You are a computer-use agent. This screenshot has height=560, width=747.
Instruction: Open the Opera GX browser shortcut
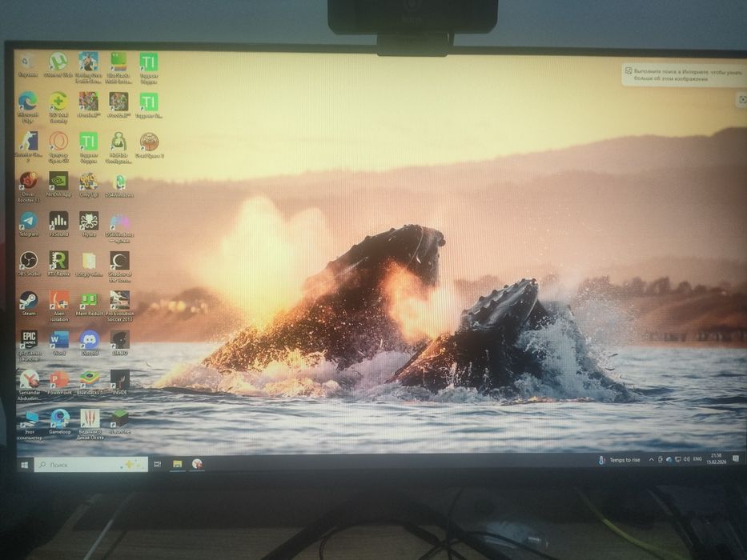pyautogui.click(x=58, y=148)
